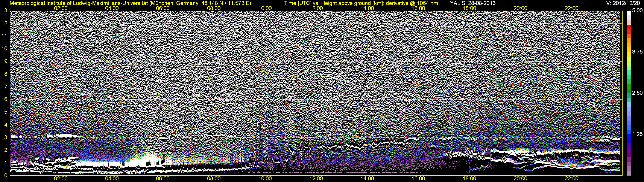Image resolution: width=644 pixels, height=182 pixels.
Task: Select the 20:00 label on the top time axis
Action: (521, 8)
